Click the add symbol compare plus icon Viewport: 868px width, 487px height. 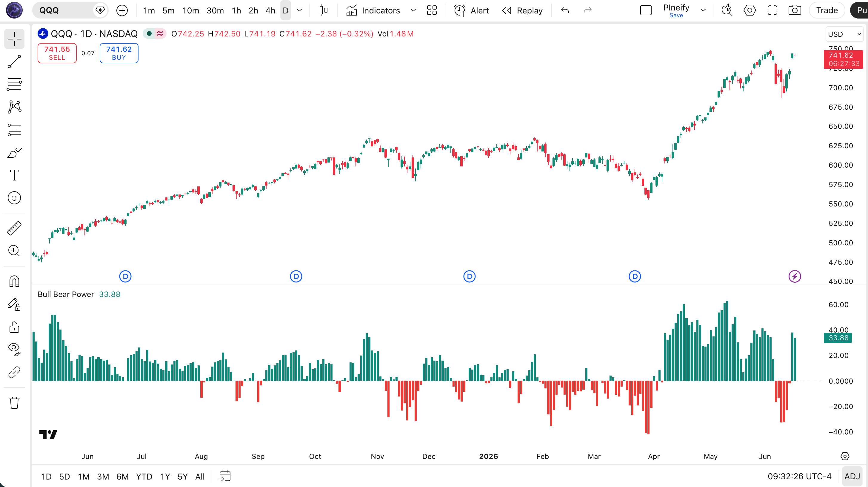pyautogui.click(x=122, y=10)
